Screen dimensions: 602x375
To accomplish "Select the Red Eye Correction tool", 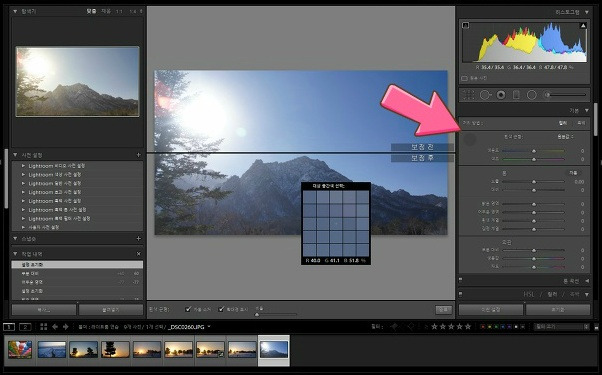I will [501, 95].
